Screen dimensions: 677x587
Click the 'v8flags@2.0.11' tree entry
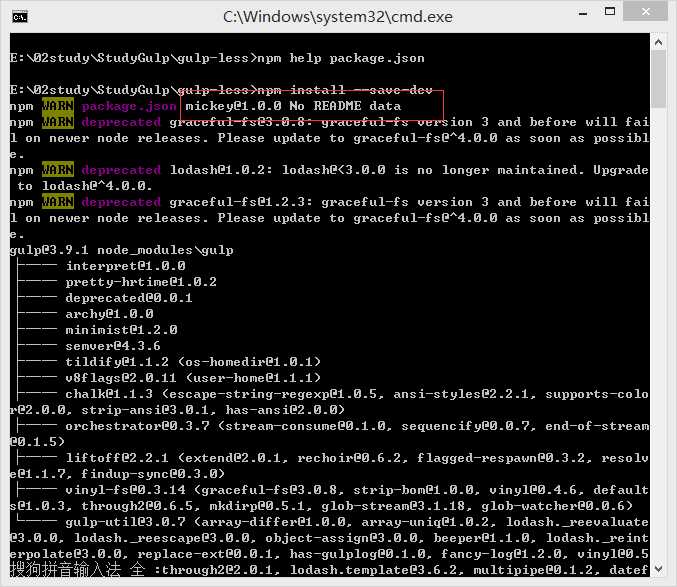[x=121, y=378]
